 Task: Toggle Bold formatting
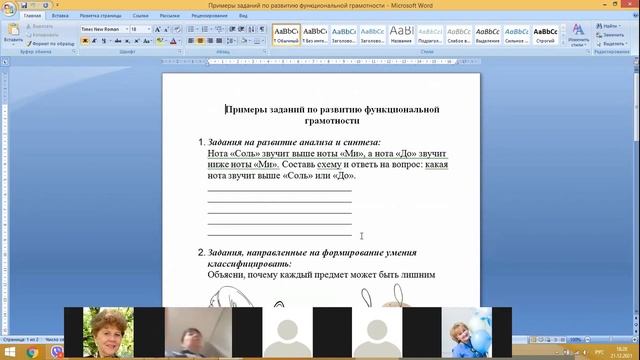point(85,41)
